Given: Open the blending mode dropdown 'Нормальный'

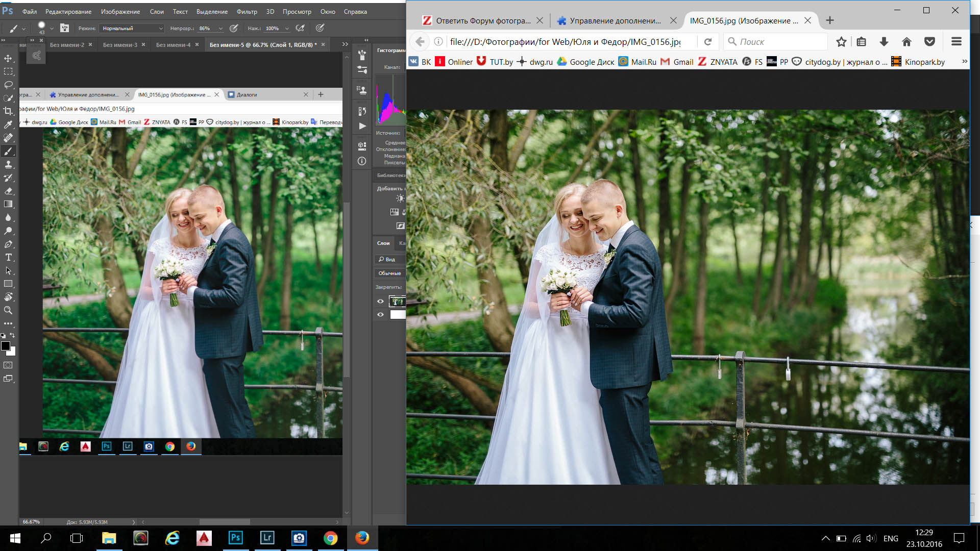Looking at the screenshot, I should pyautogui.click(x=132, y=29).
